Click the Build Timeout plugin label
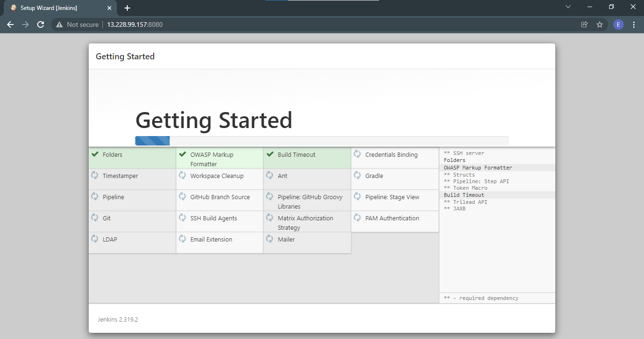The image size is (644, 339). point(297,154)
